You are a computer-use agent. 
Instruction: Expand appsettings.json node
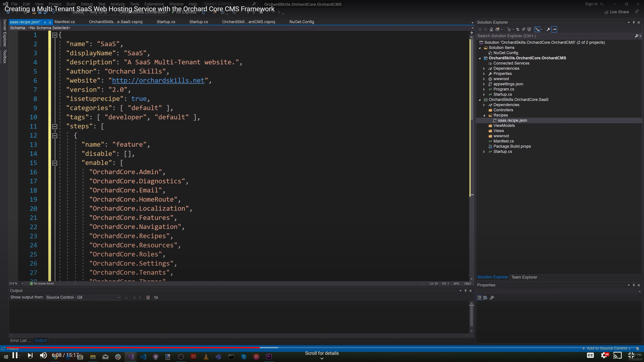(x=484, y=84)
